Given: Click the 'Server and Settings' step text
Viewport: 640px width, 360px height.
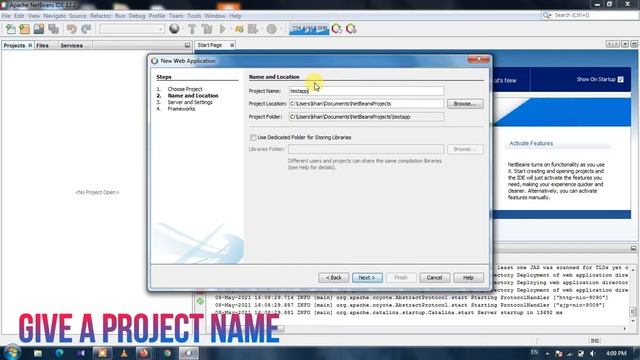Looking at the screenshot, I should [x=190, y=102].
